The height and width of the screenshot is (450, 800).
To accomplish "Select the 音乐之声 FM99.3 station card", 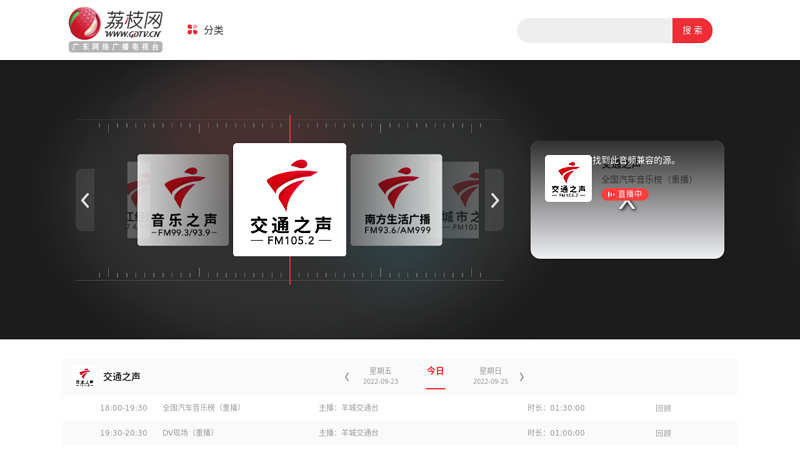I will tap(183, 200).
